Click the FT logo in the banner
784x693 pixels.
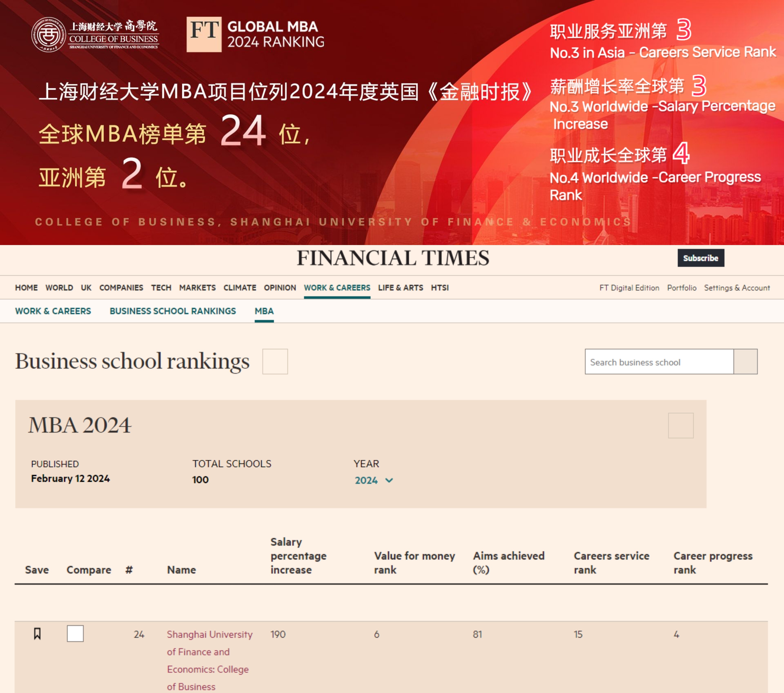click(204, 34)
